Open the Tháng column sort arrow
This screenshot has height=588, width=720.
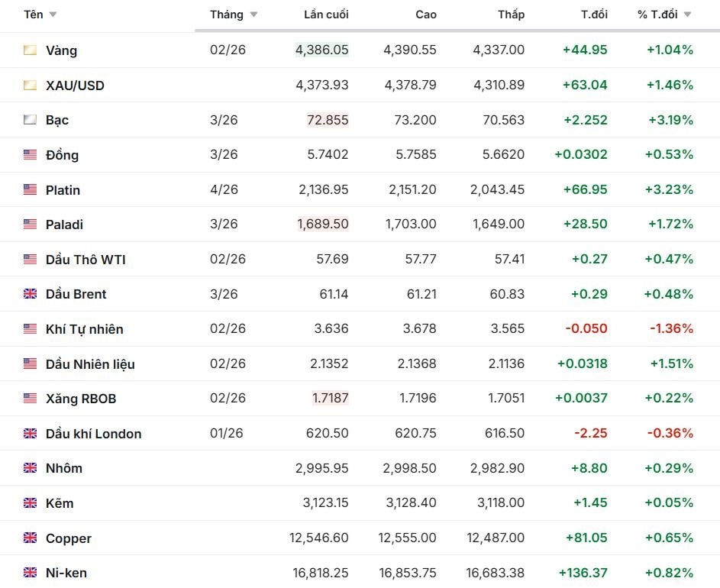[x=253, y=15]
